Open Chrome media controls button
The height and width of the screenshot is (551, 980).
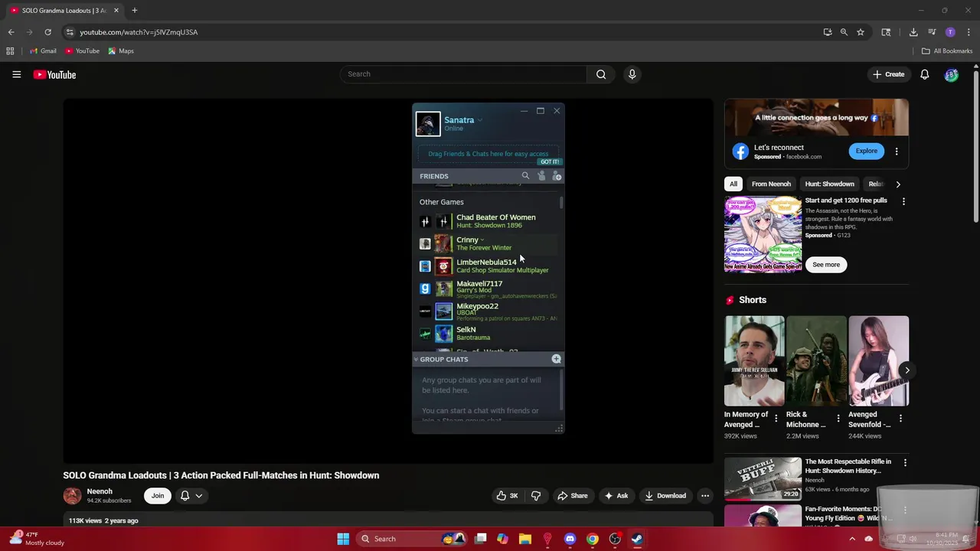point(932,32)
